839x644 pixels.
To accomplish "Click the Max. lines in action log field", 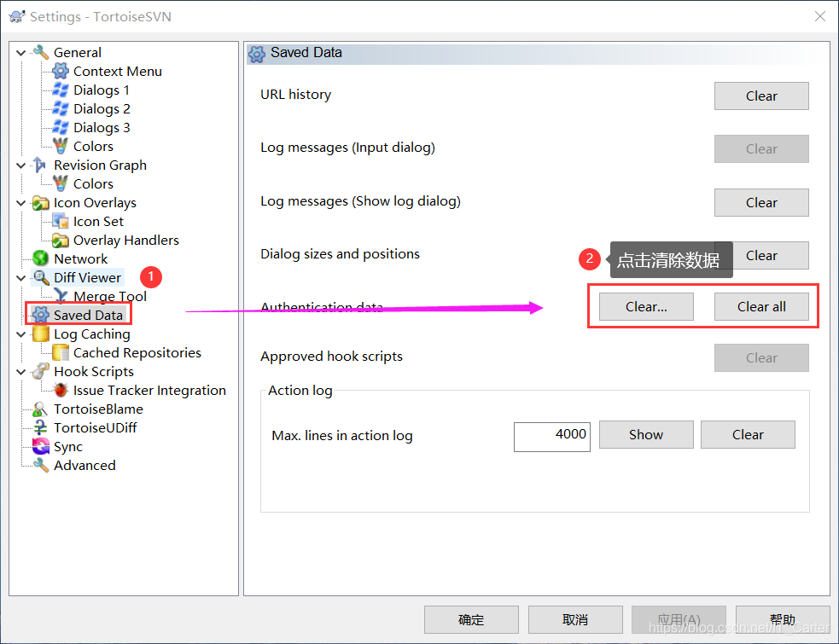I will pyautogui.click(x=552, y=437).
